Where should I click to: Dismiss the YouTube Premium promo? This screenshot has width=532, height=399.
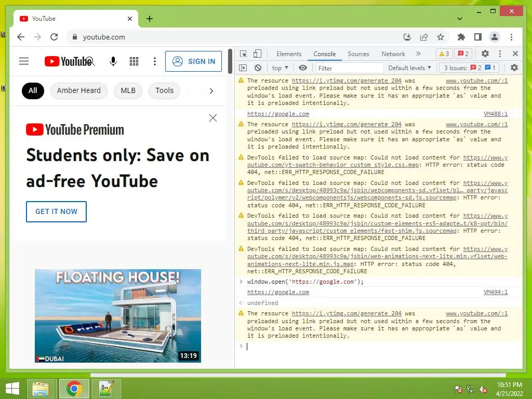[213, 118]
